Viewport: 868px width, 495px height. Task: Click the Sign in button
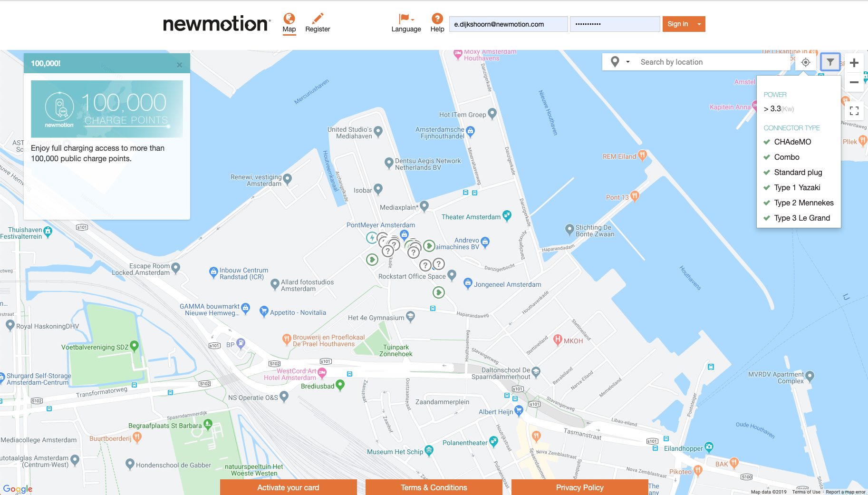[x=678, y=24]
